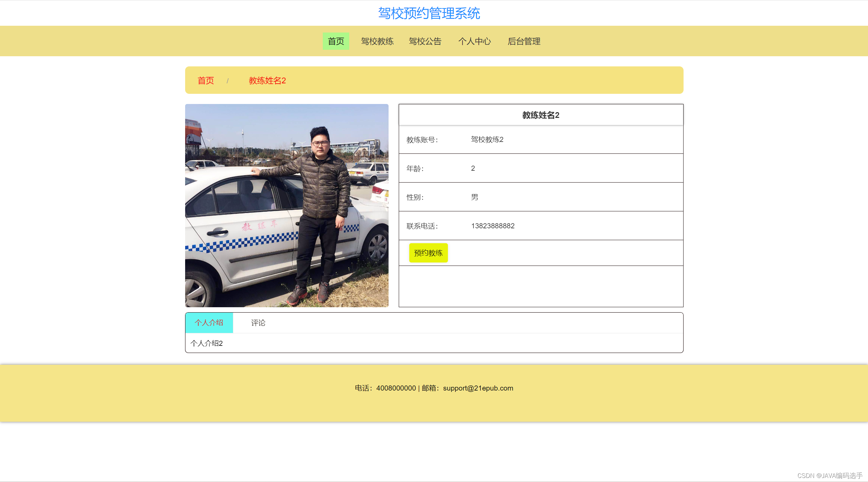Open 个人中心 from the navigation bar
The image size is (868, 482).
tap(474, 41)
